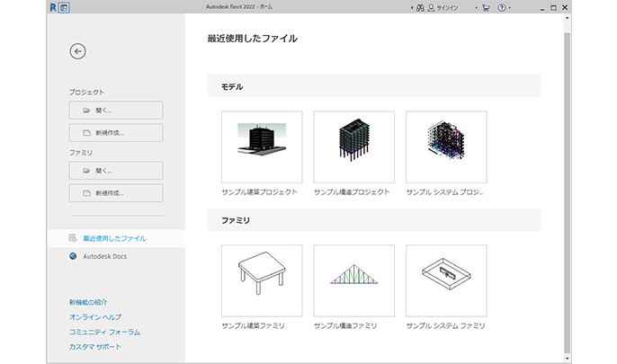Open the オンライン ヘルプ link
The width and height of the screenshot is (617, 364).
click(95, 317)
